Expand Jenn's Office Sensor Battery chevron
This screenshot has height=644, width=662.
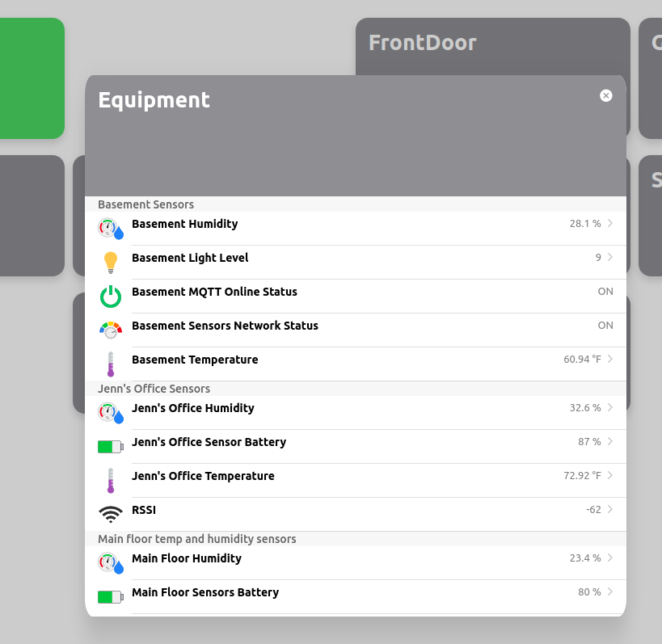click(x=610, y=442)
